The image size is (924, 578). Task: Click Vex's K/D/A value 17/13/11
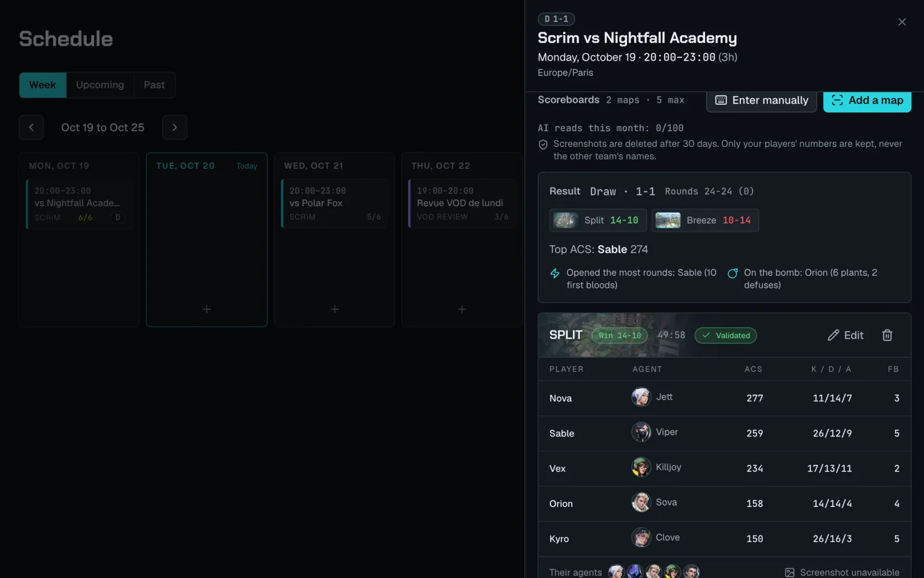(829, 469)
